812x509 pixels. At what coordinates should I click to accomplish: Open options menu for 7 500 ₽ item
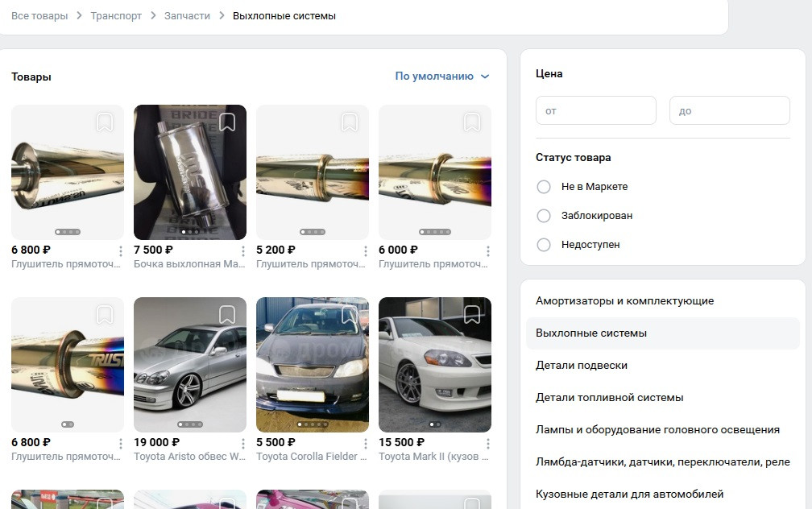pos(243,251)
